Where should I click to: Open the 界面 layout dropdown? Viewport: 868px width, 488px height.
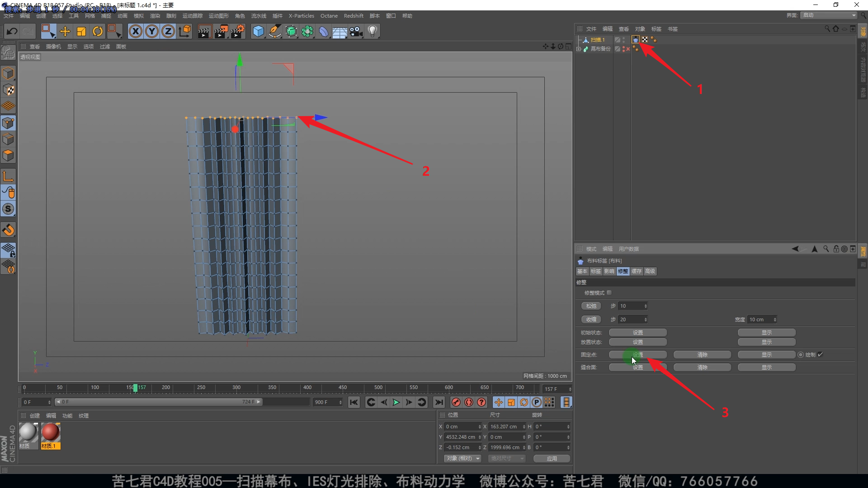click(829, 15)
